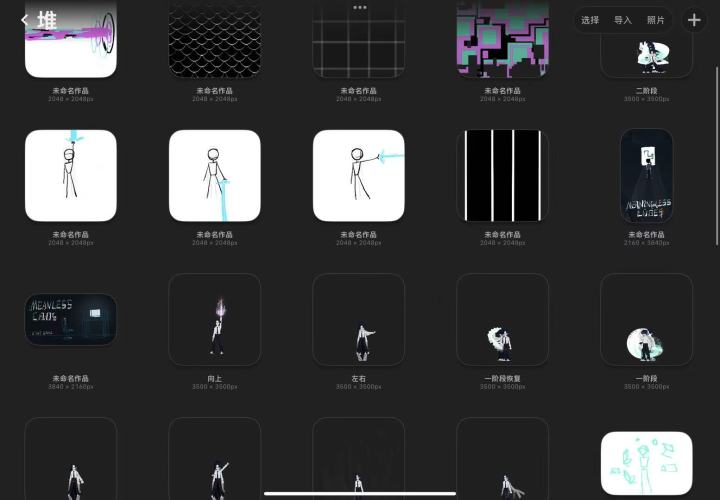Tap 未命名作品 label under black stripes artwork
Image resolution: width=720 pixels, height=500 pixels.
pyautogui.click(x=503, y=235)
